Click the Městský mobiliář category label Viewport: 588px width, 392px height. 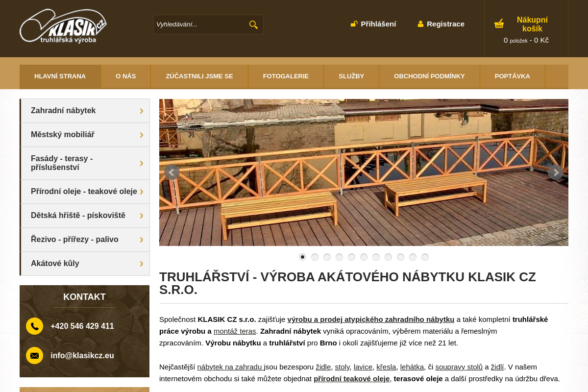[63, 135]
